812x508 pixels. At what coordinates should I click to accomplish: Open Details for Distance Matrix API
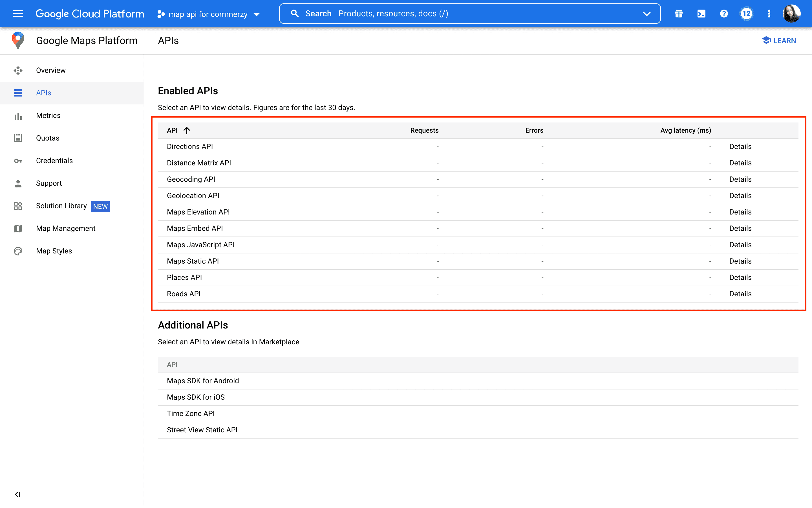click(x=740, y=163)
